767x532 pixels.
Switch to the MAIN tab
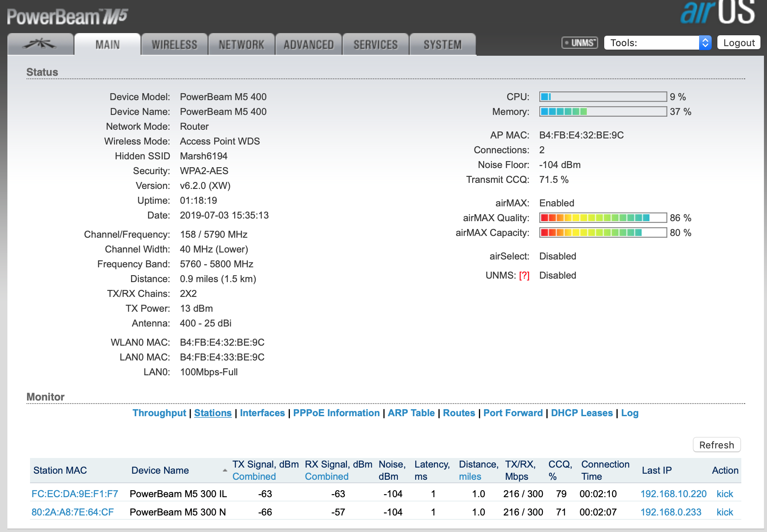pyautogui.click(x=108, y=44)
